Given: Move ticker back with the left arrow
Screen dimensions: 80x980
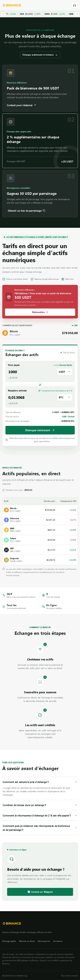Looking at the screenshot, I should click(x=3, y=14).
